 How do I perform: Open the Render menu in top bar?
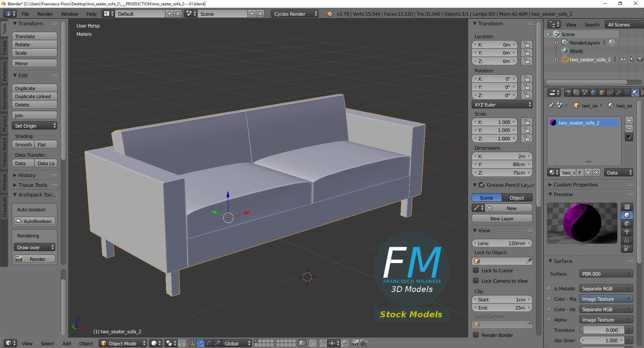[x=45, y=14]
